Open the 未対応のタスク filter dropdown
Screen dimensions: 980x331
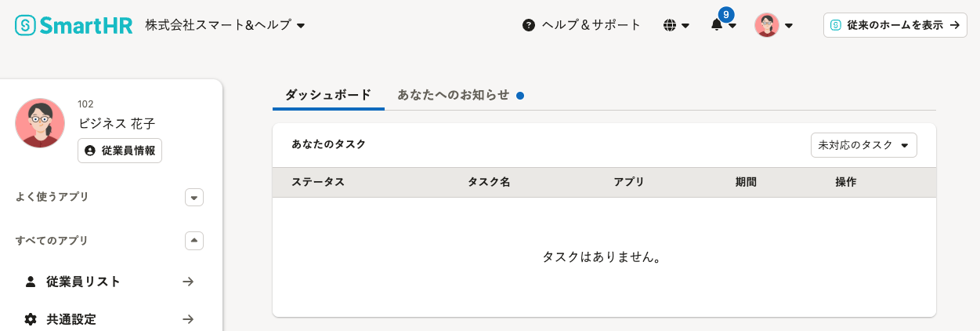point(863,145)
